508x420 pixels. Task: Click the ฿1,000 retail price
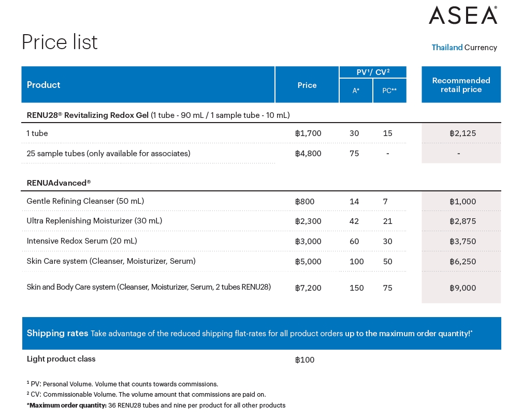[x=462, y=202]
